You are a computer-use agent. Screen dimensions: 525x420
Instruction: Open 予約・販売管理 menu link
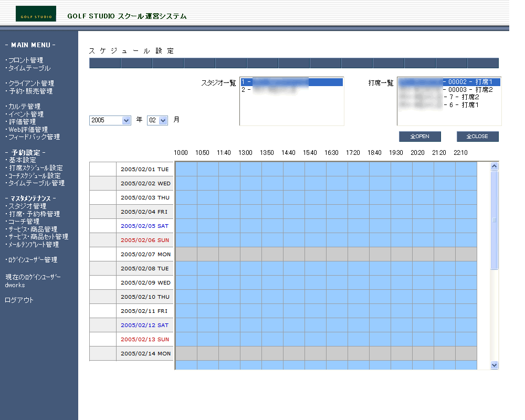point(30,91)
